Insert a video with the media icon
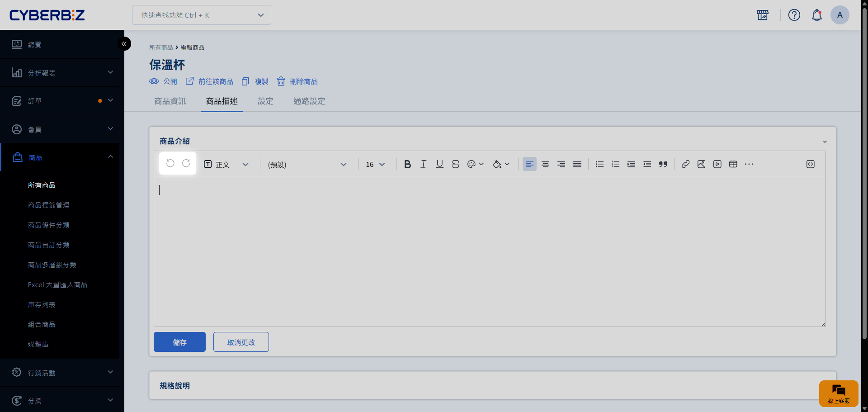 (717, 164)
